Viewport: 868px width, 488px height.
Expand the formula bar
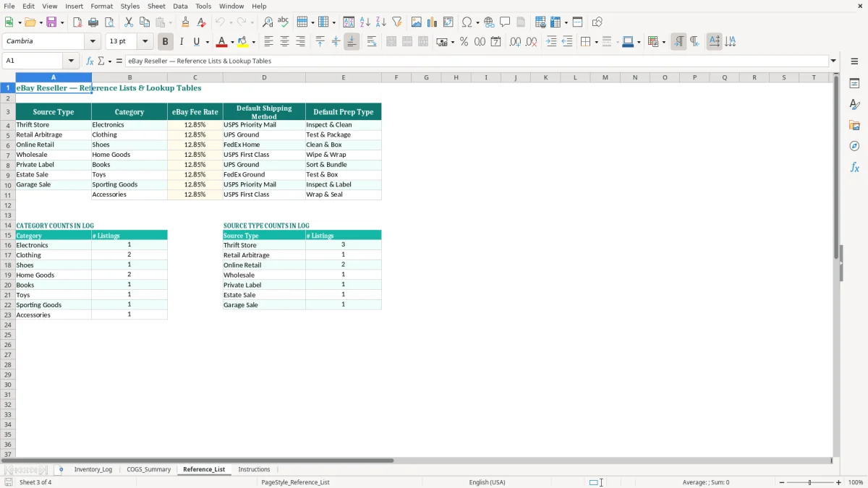[x=834, y=61]
